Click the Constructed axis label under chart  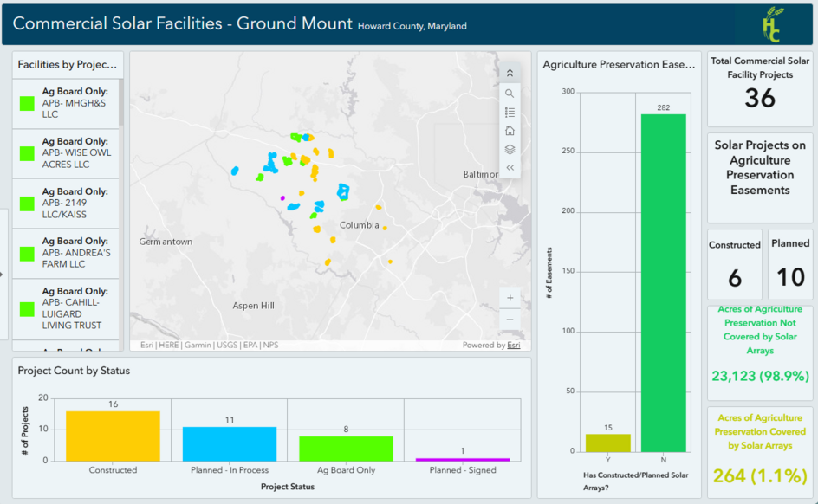click(113, 470)
